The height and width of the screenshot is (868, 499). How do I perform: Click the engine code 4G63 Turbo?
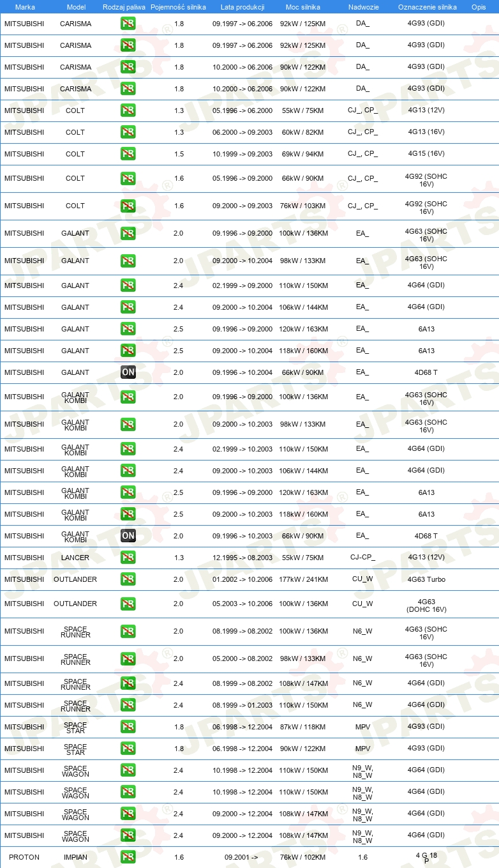(426, 579)
